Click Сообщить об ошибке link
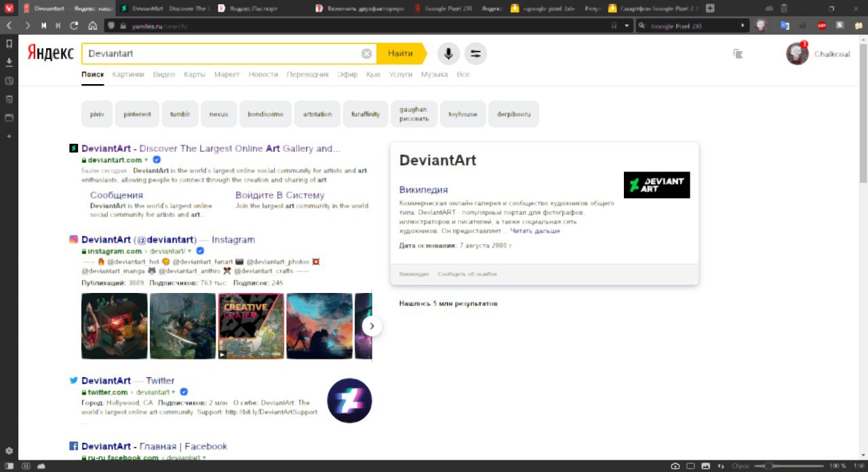868x472 pixels. 467,274
